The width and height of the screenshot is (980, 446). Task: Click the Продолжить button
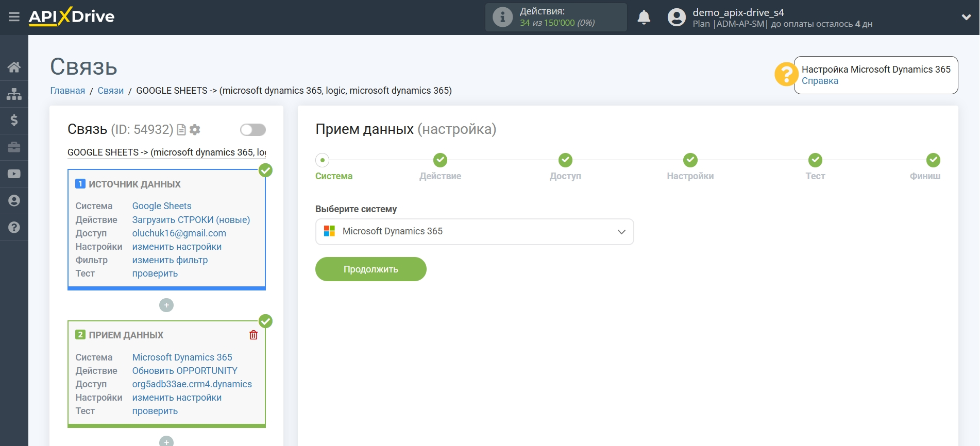(x=371, y=269)
